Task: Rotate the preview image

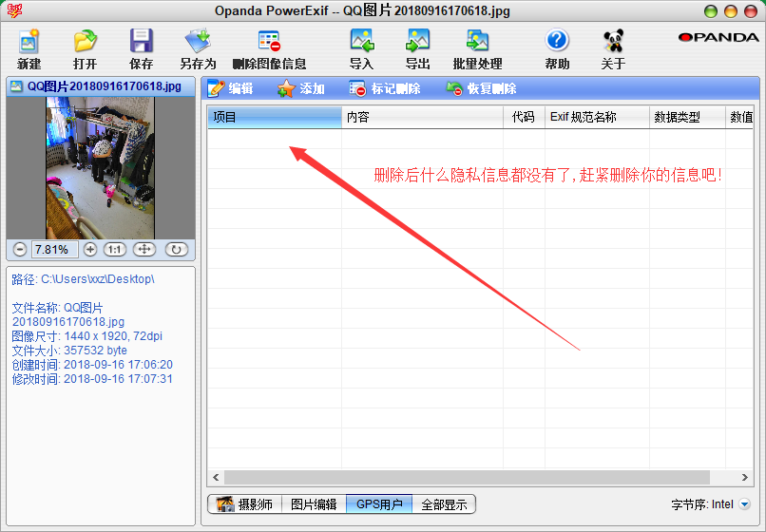Action: click(x=177, y=250)
